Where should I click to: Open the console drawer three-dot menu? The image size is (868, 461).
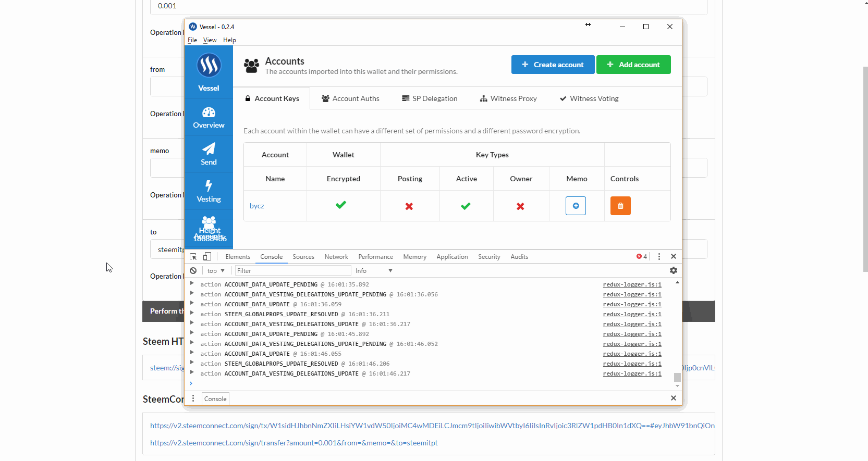(193, 398)
